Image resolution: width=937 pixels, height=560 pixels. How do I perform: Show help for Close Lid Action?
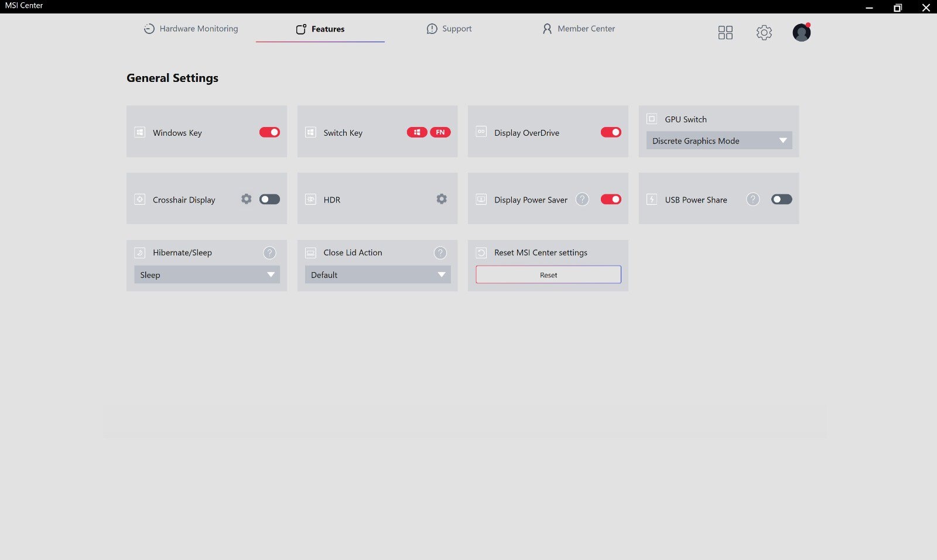click(x=440, y=252)
